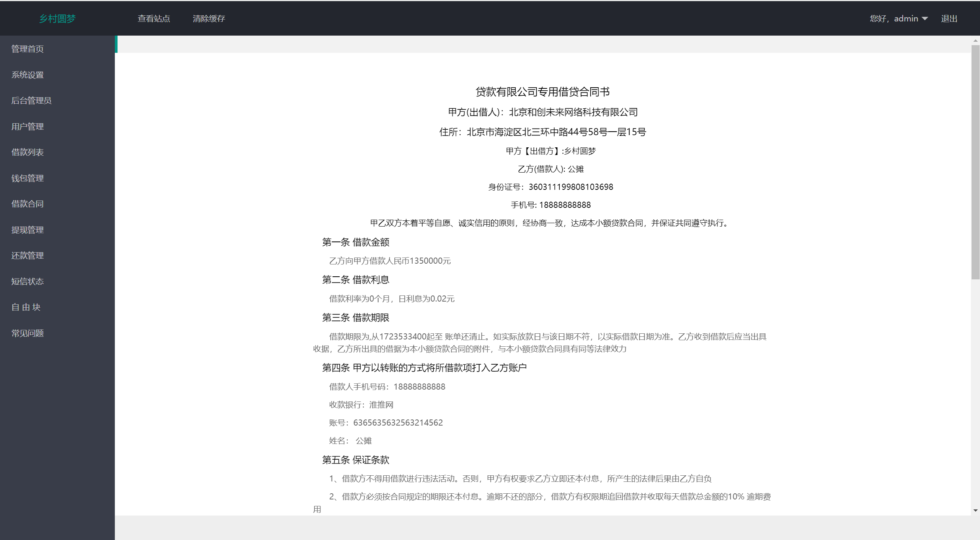Screen dimensions: 980x540
Task: Click 清除缓存 button in top bar
Action: [208, 18]
